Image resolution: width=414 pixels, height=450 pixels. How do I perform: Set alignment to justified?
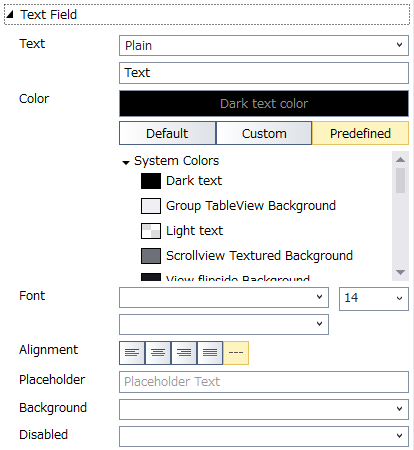click(210, 353)
